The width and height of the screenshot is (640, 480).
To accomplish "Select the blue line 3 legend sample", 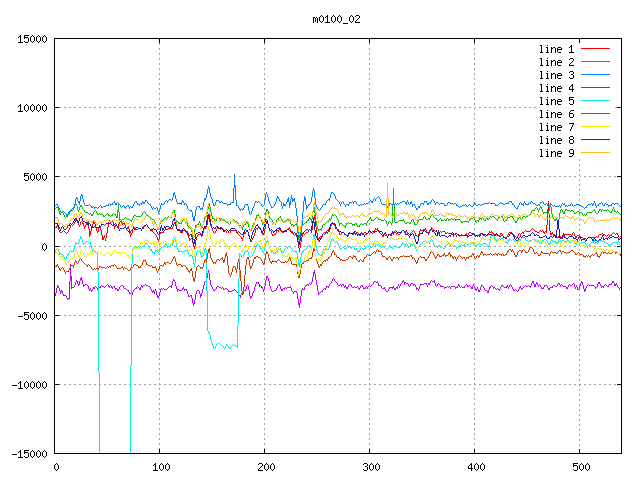I will point(596,75).
